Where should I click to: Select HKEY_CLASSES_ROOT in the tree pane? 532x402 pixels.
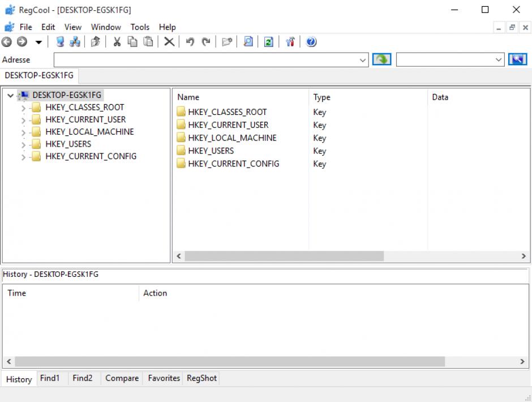(x=84, y=107)
